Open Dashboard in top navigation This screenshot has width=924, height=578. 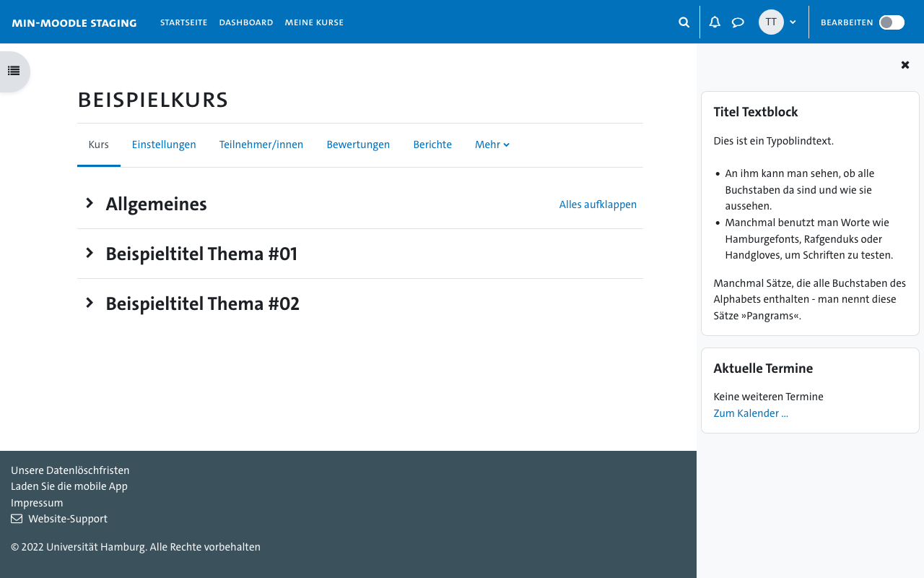point(246,22)
